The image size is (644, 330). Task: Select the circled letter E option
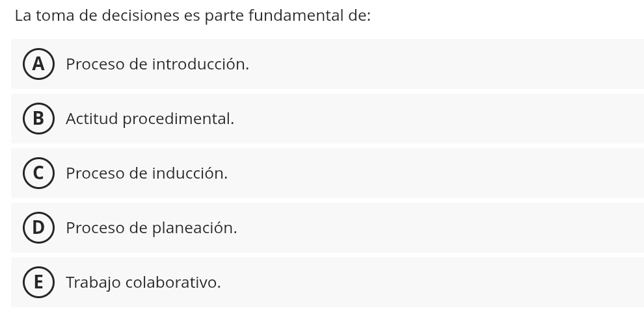(38, 283)
